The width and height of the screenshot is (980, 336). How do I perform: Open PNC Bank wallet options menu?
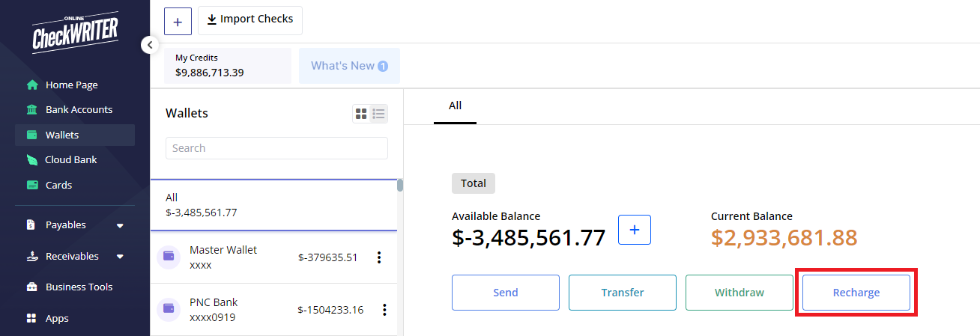point(384,310)
